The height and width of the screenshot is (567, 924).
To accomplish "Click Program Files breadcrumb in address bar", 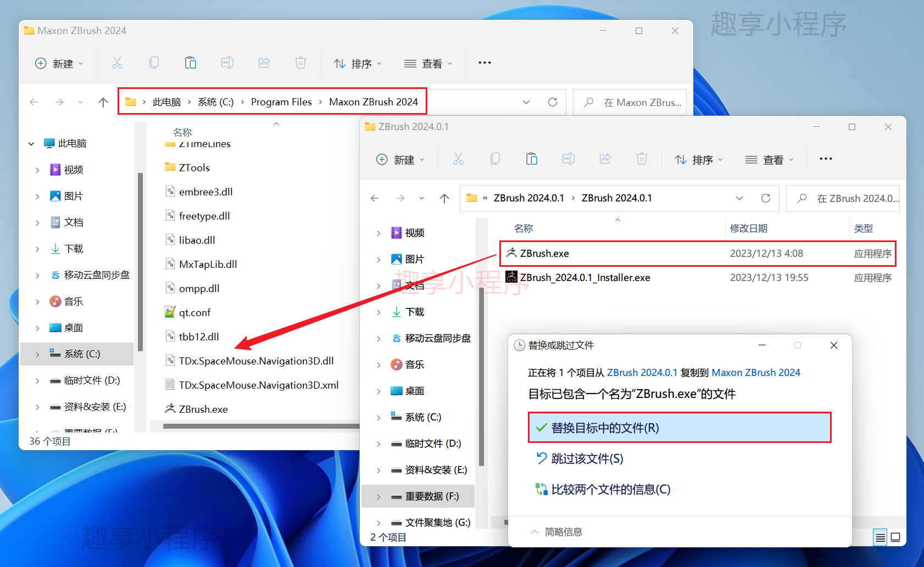I will click(281, 102).
